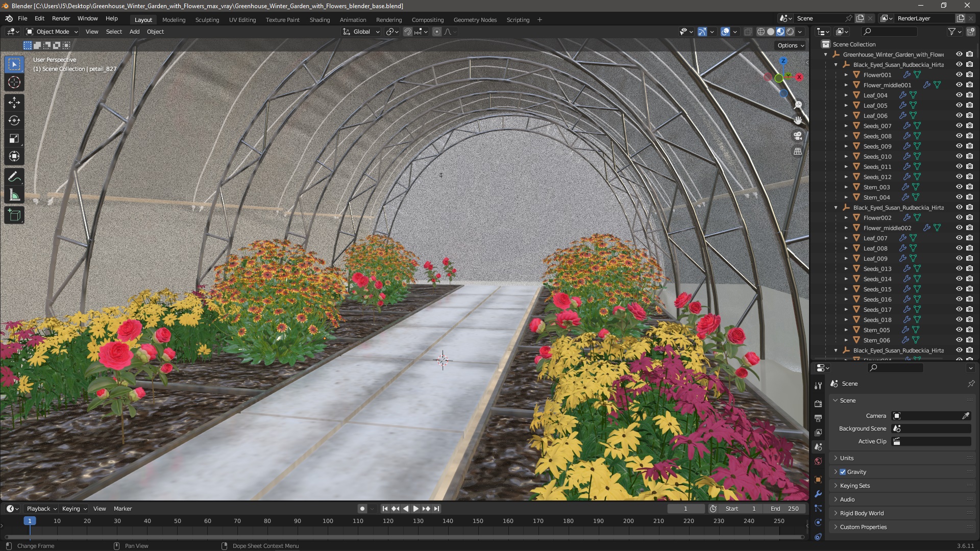The height and width of the screenshot is (551, 980).
Task: Expand the Black_Eyed_Susan_Rudbeckia third group
Action: pos(837,350)
